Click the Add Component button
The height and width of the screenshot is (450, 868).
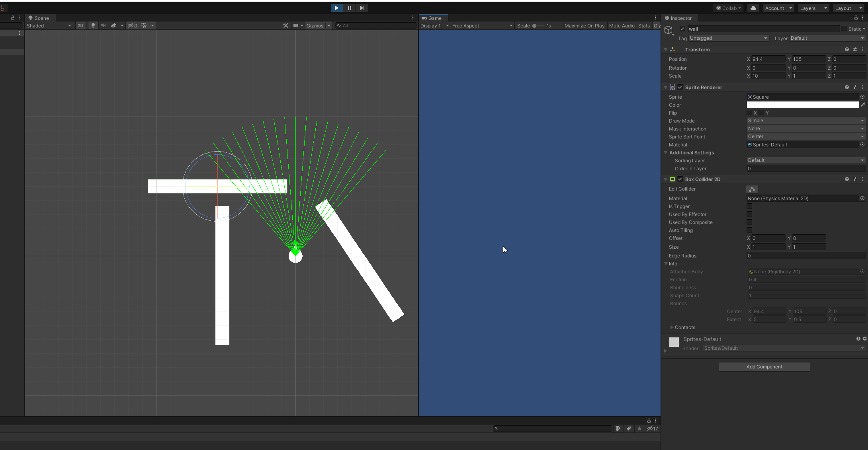tap(764, 366)
